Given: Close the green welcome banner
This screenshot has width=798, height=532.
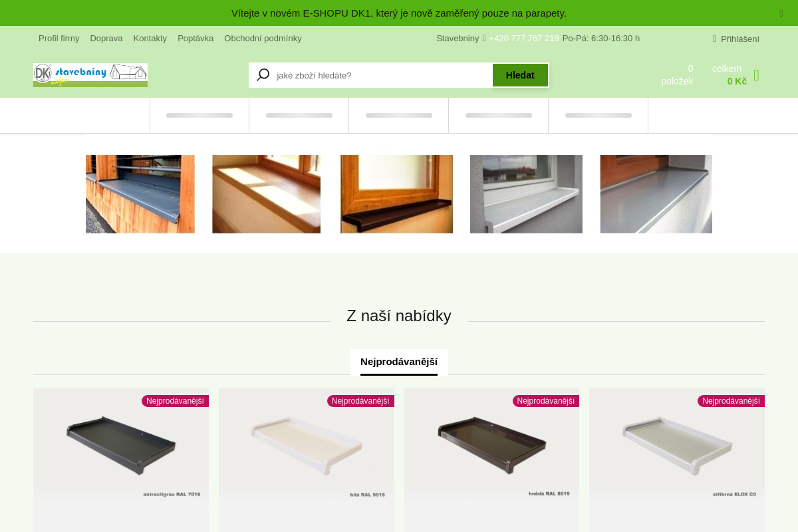Looking at the screenshot, I should coord(781,13).
